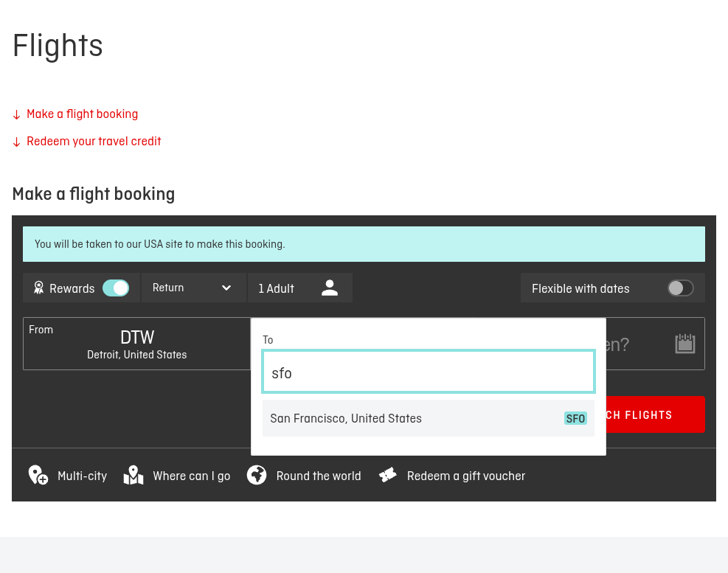Image resolution: width=728 pixels, height=573 pixels.
Task: Click the chevron beside Return
Action: point(226,288)
